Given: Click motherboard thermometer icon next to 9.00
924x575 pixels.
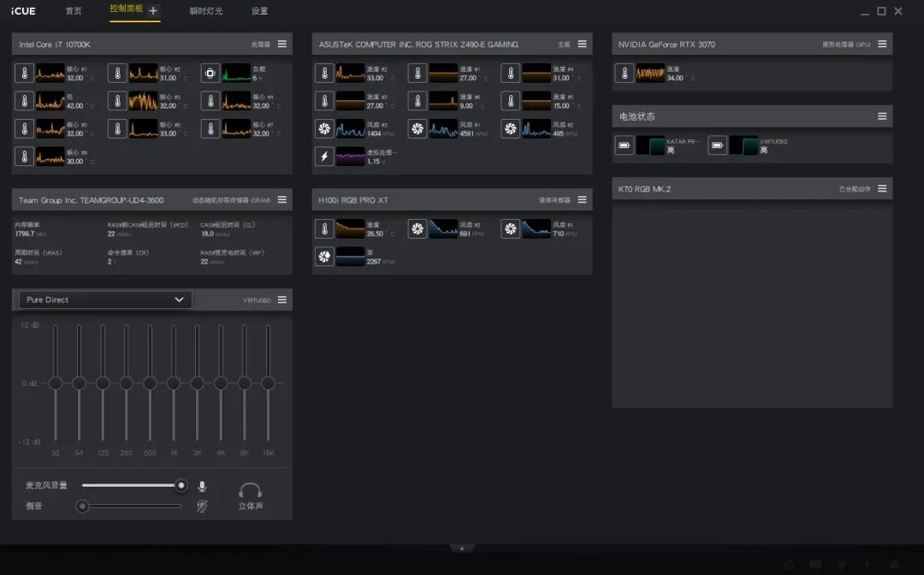Looking at the screenshot, I should point(418,101).
